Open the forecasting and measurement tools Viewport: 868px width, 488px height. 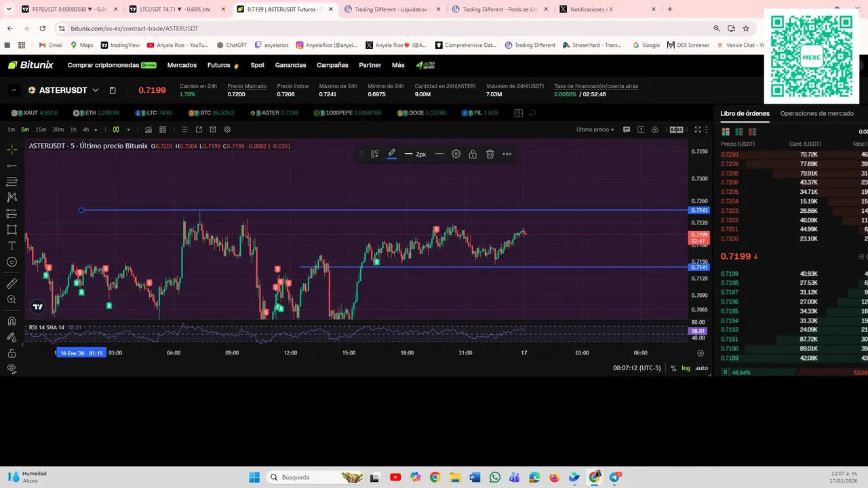point(12,213)
